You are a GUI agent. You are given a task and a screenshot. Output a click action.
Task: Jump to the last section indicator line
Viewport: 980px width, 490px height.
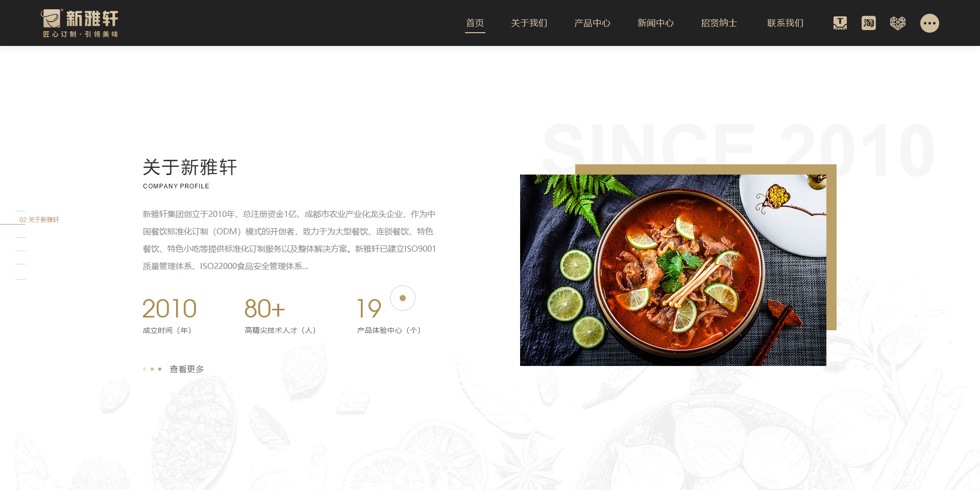(20, 279)
